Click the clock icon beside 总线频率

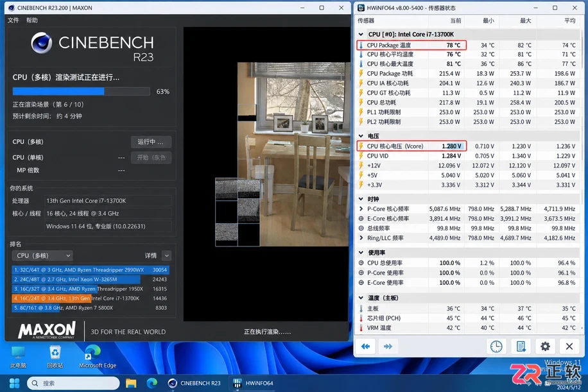coord(361,228)
